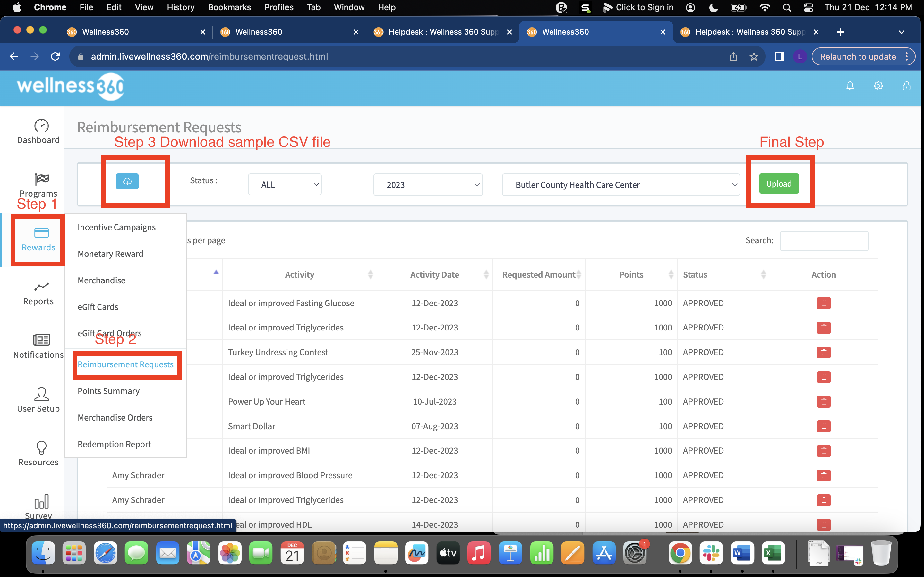
Task: Open the Dashboard gauge icon in sidebar
Action: [41, 126]
